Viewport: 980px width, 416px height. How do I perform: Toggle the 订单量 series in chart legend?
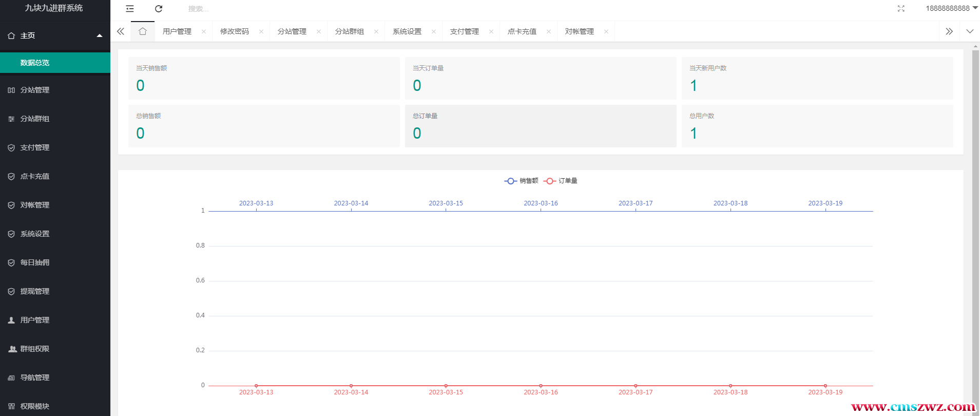(x=561, y=181)
